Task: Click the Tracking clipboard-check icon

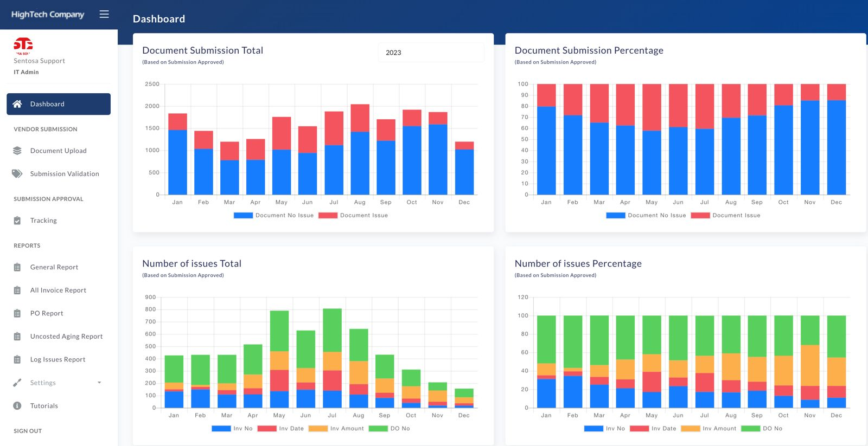Action: 17,221
